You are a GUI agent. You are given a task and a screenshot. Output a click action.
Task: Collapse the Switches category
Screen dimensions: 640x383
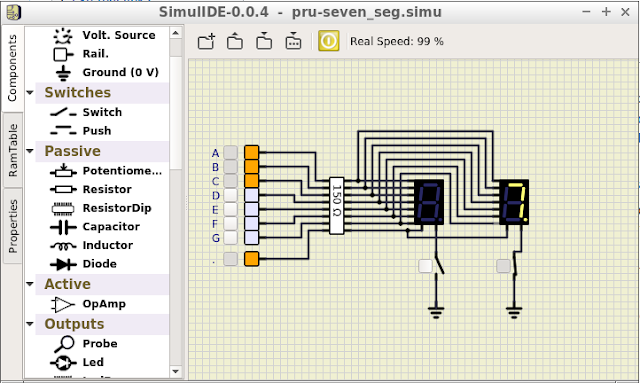(30, 93)
